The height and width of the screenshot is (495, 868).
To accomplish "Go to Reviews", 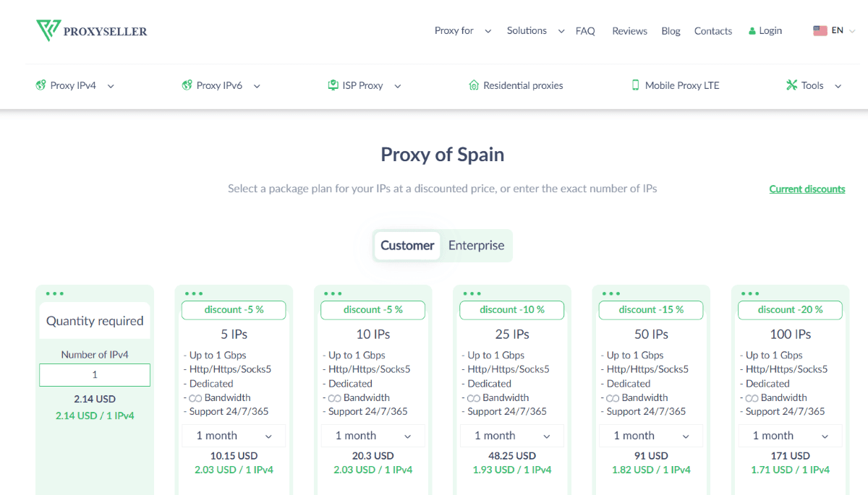I will coord(629,31).
